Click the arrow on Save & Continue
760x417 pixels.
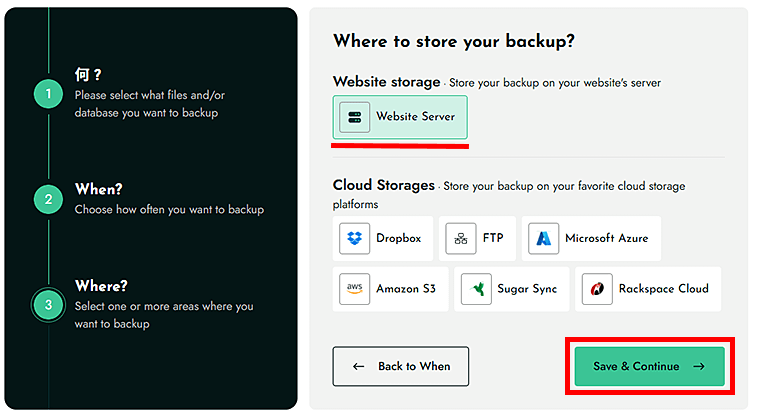pyautogui.click(x=699, y=367)
